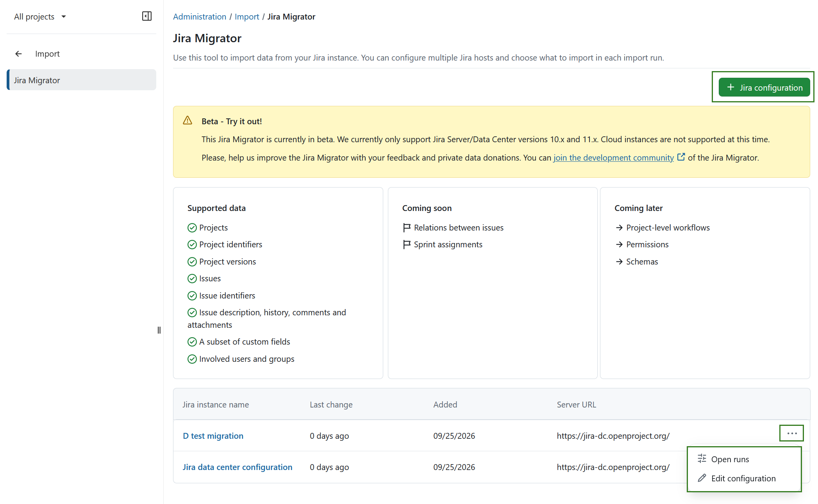Click arrow icon beside Permissions
Screen dimensions: 818x504
[619, 245]
